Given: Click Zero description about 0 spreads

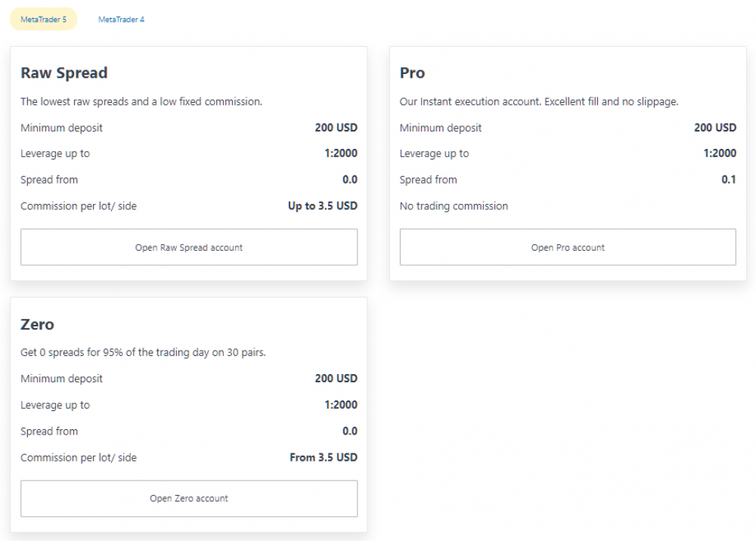Looking at the screenshot, I should [143, 353].
